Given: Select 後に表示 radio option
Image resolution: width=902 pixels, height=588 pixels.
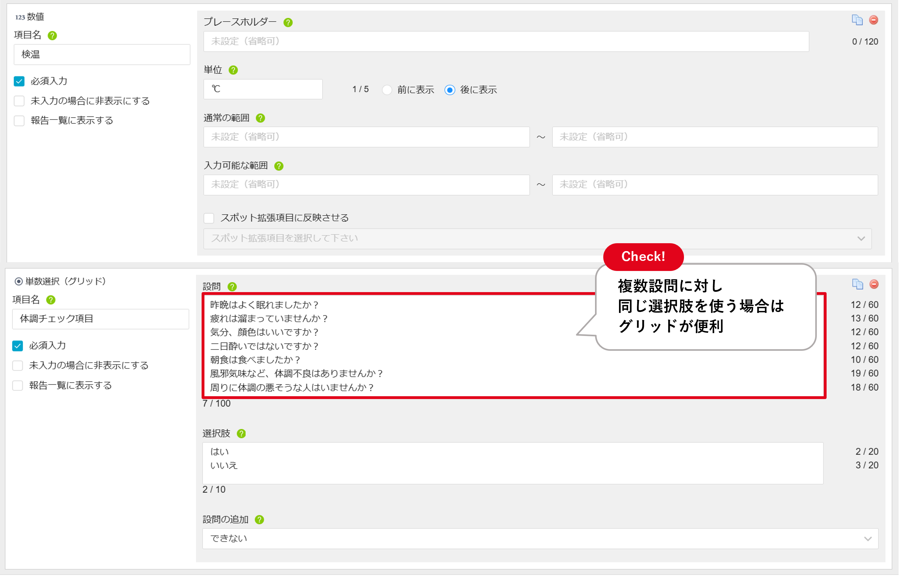Looking at the screenshot, I should point(450,90).
